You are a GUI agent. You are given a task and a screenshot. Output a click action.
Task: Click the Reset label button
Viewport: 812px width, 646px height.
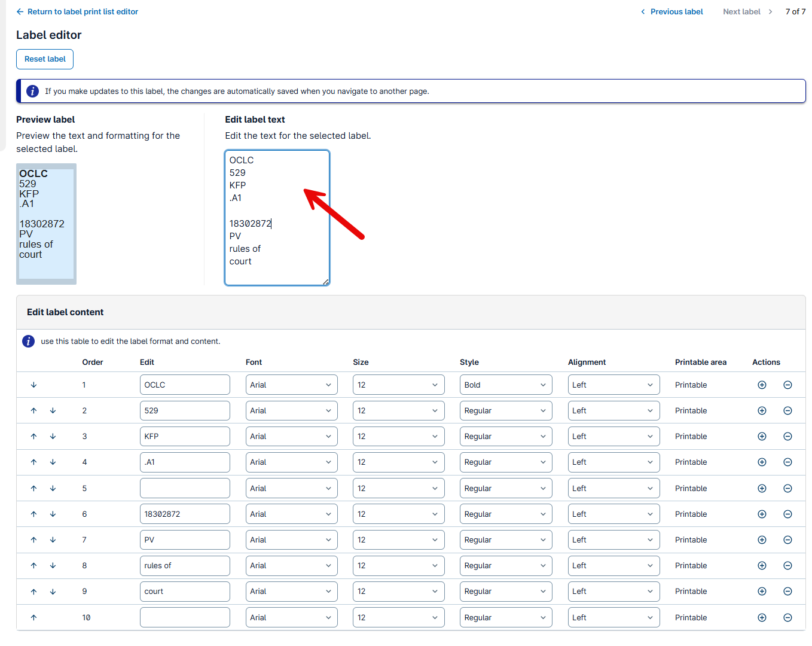[x=45, y=59]
